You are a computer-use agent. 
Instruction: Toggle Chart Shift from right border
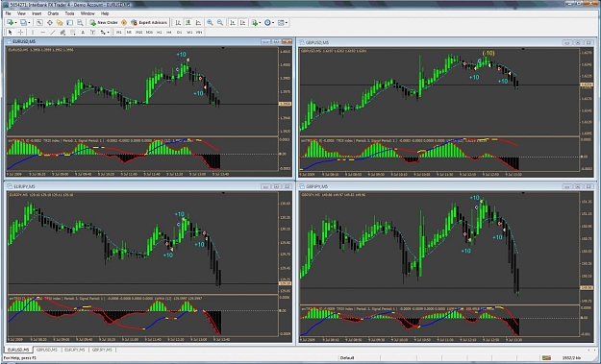tap(242, 23)
